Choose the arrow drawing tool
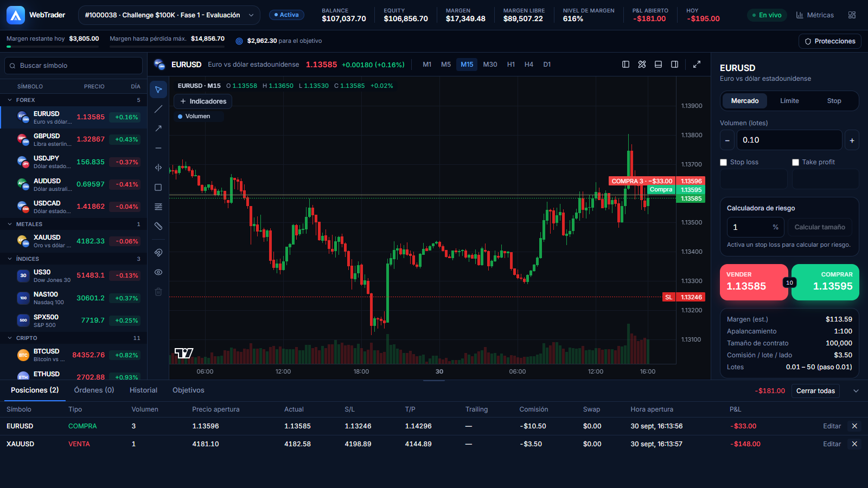 (x=158, y=129)
